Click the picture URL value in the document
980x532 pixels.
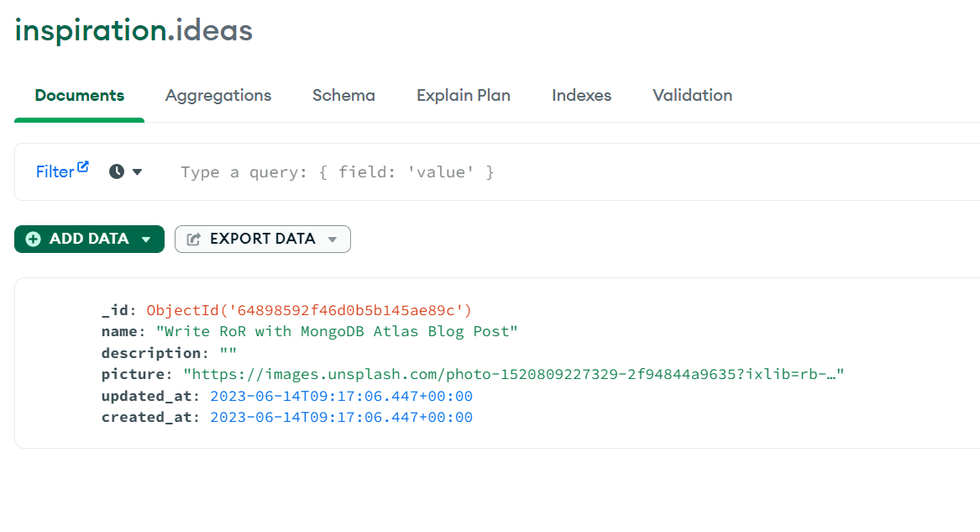[513, 374]
